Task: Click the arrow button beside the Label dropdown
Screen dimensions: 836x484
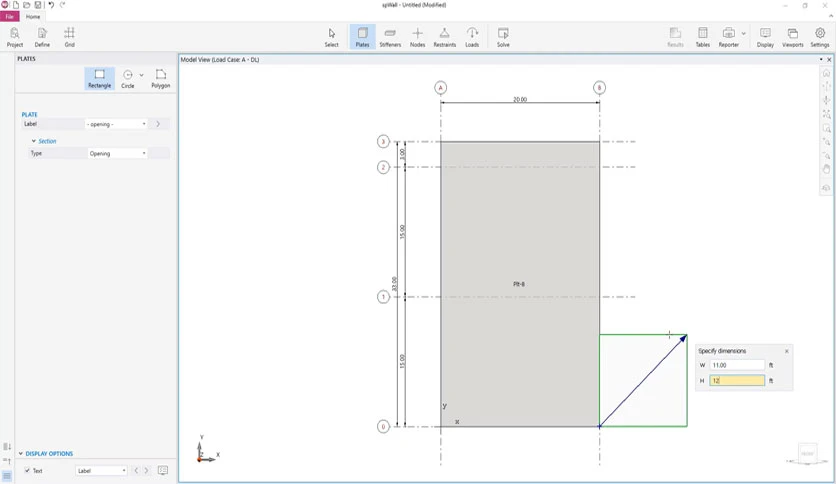Action: 158,124
